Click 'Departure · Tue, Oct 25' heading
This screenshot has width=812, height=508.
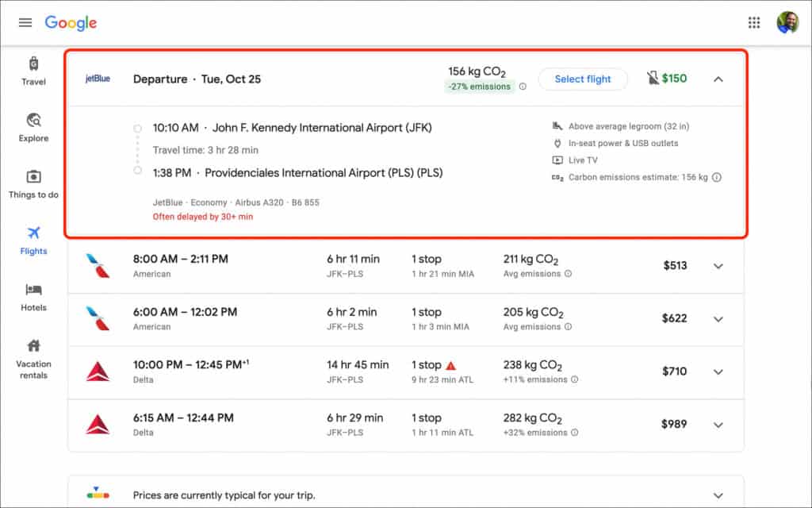(197, 79)
